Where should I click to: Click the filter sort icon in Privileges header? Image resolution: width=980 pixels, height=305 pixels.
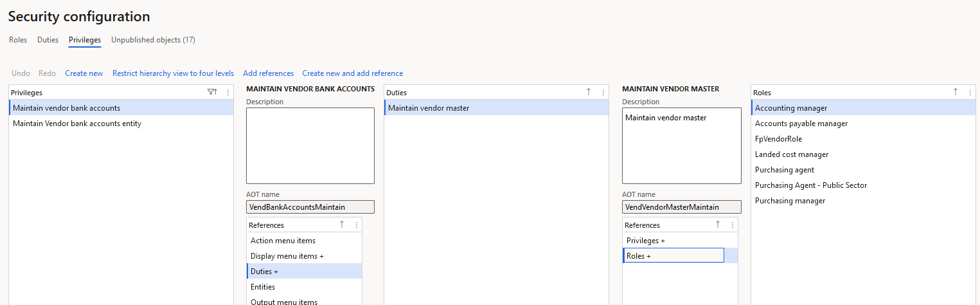click(x=212, y=93)
